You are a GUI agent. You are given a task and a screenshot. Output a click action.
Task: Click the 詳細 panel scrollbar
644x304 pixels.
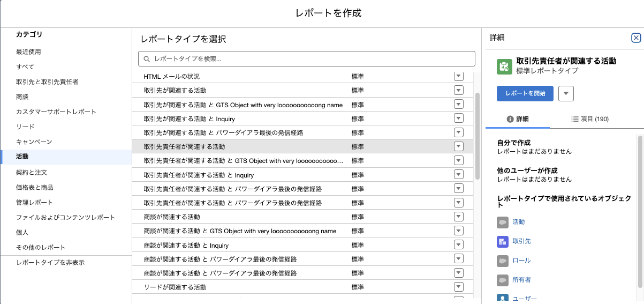coord(640,212)
